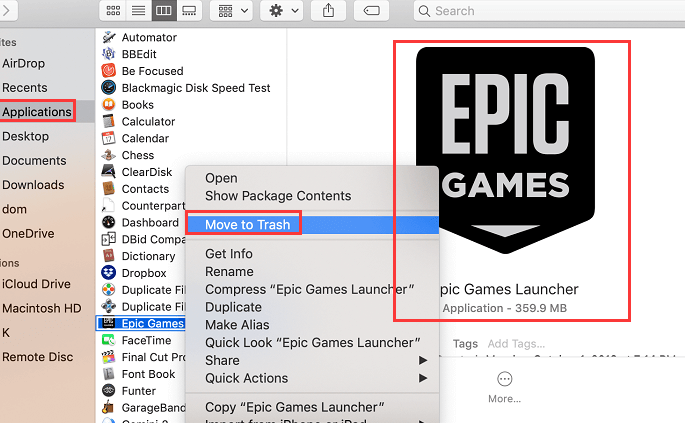The image size is (685, 423).
Task: Click the Funter app icon
Action: 108,390
